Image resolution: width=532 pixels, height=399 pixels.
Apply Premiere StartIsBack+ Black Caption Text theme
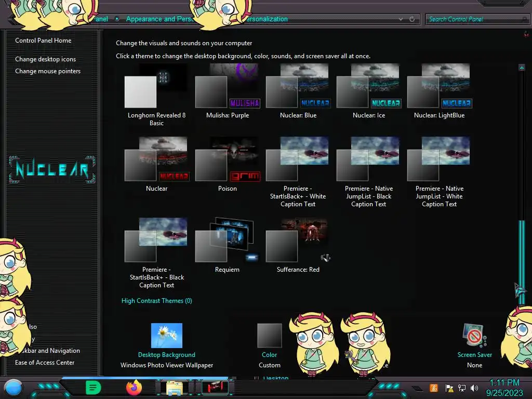pyautogui.click(x=156, y=253)
